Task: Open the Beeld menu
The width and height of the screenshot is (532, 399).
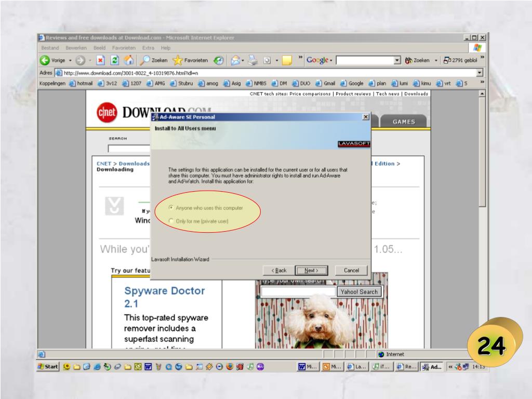Action: pos(99,48)
